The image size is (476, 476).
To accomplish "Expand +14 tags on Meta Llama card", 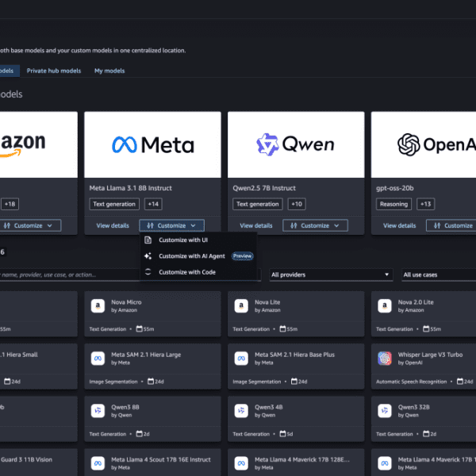I will (153, 204).
